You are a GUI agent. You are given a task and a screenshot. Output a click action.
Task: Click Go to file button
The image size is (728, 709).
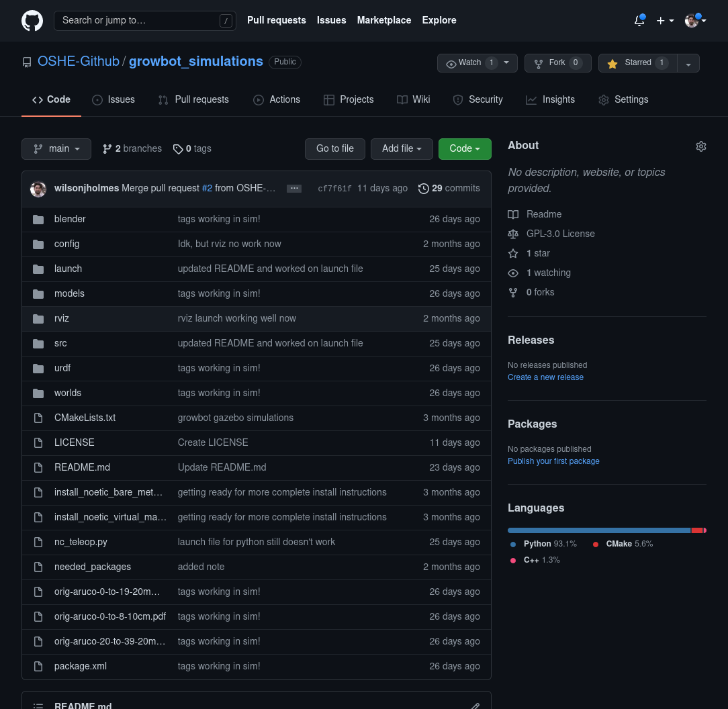click(x=334, y=149)
